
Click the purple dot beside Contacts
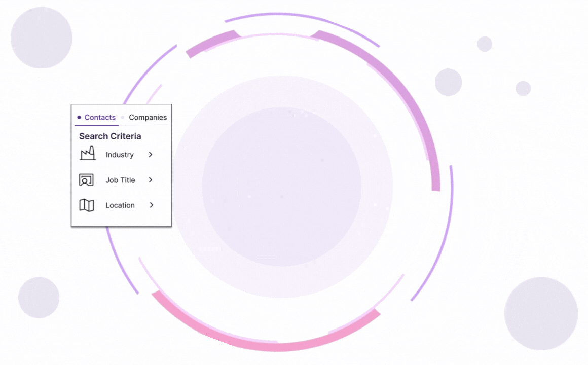tap(79, 118)
